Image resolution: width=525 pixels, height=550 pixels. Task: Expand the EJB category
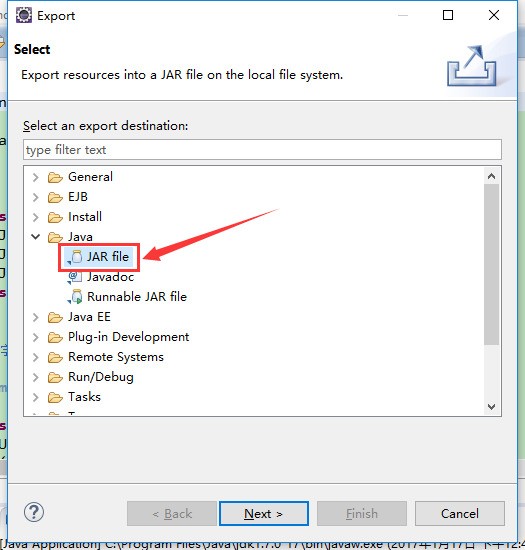[x=35, y=197]
